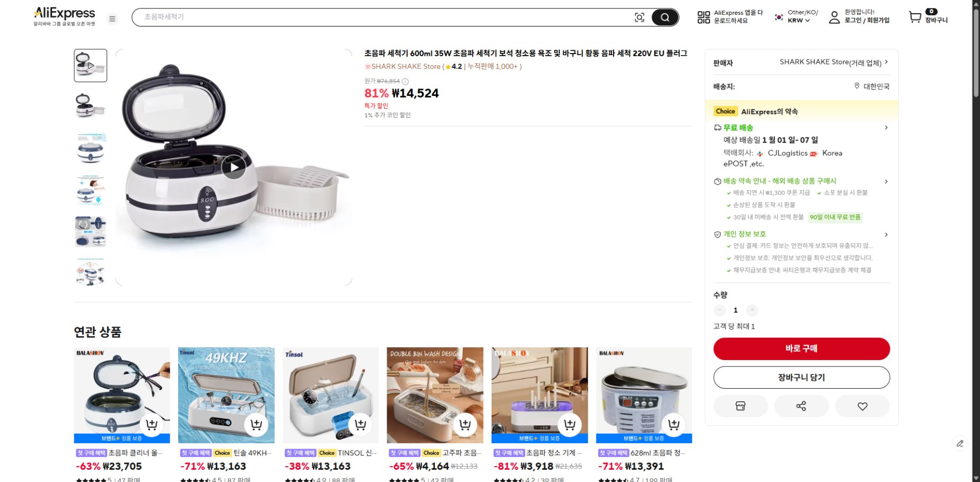Click the share icon button
The height and width of the screenshot is (482, 980).
pyautogui.click(x=801, y=406)
